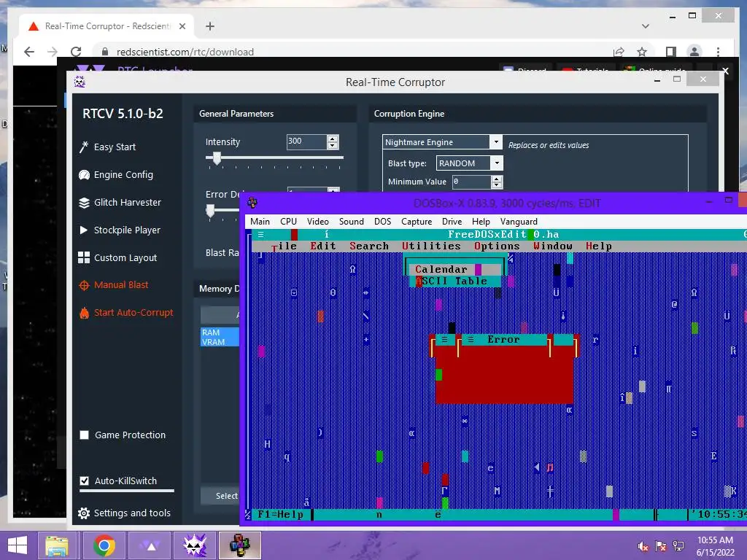This screenshot has width=747, height=560.
Task: Open DOSBox-X Drive menu
Action: [x=452, y=222]
